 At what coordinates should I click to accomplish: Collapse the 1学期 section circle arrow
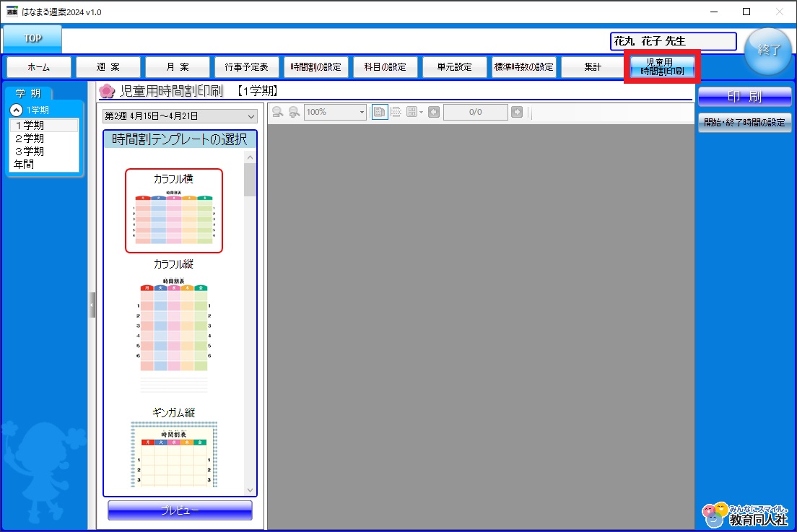click(x=17, y=110)
